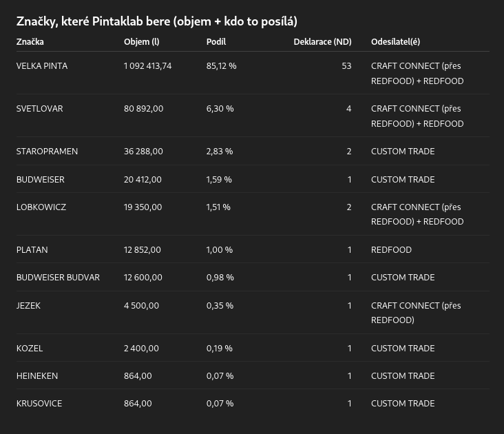Click the KOZEL brand name
504x434 pixels.
[30, 349]
